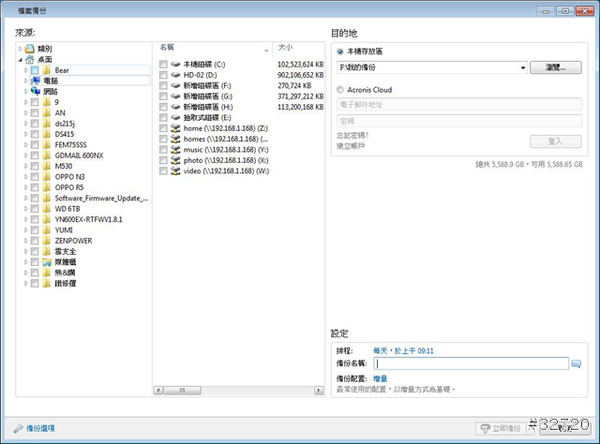Click the Acronis Cloud password field
The image size is (600, 444).
459,121
